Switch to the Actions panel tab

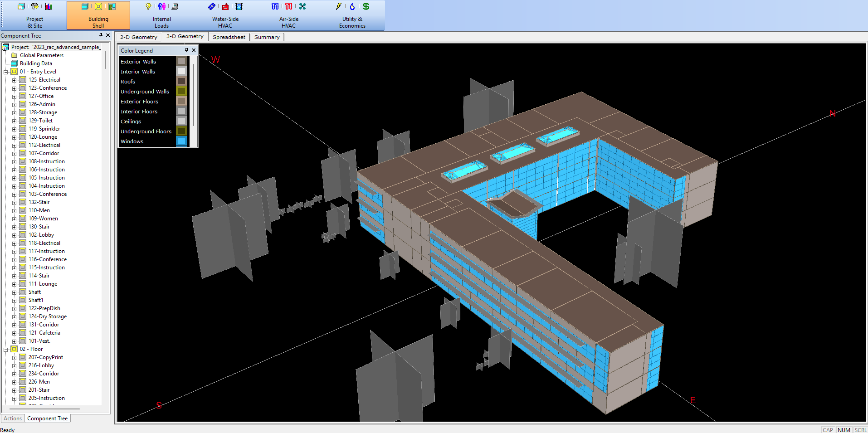coord(13,418)
